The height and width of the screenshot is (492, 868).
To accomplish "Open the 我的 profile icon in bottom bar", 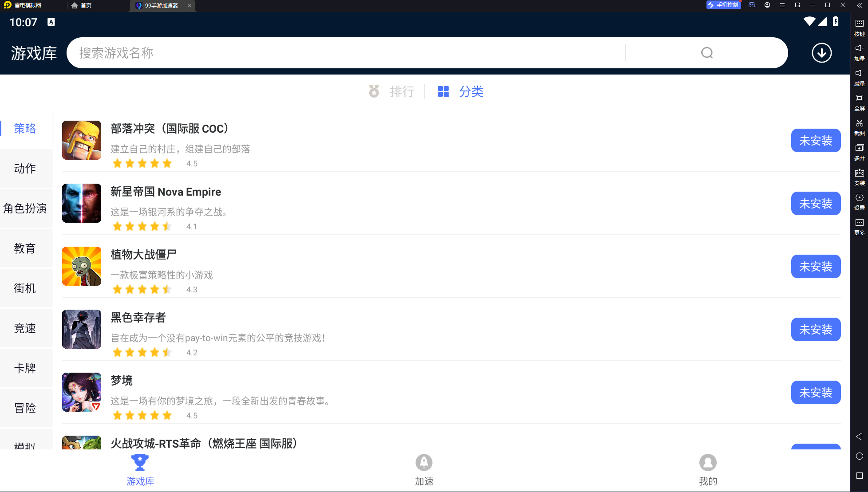I will (x=708, y=462).
